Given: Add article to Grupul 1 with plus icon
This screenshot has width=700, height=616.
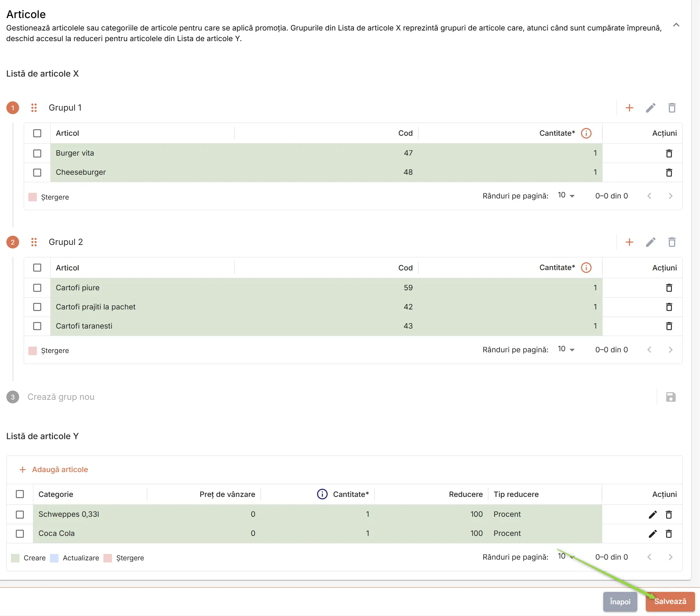Looking at the screenshot, I should coord(629,108).
